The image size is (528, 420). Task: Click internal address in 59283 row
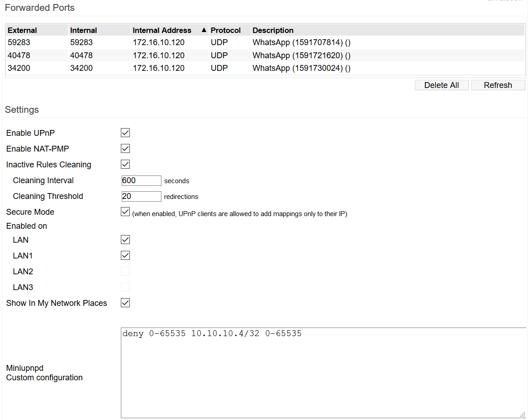coord(159,42)
